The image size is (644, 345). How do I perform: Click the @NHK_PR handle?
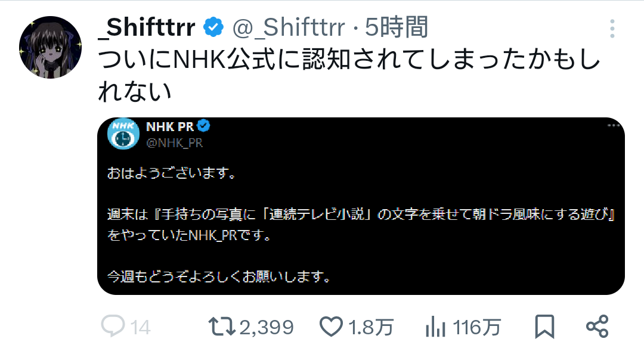pyautogui.click(x=174, y=142)
